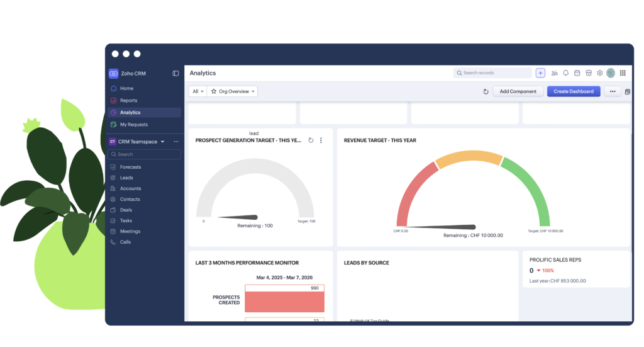This screenshot has width=644, height=347.
Task: Open Prospect Generation Target vertical dots menu
Action: point(321,140)
